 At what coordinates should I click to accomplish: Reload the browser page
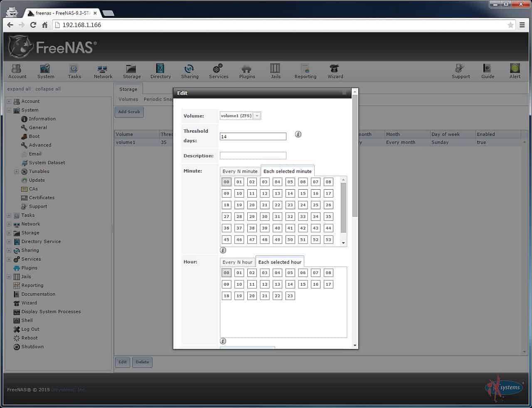point(33,25)
